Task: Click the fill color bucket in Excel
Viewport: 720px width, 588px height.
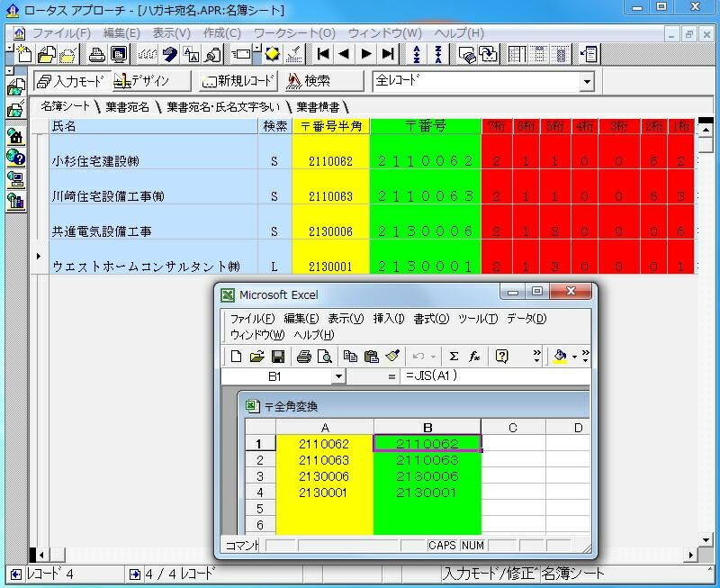Action: tap(560, 356)
